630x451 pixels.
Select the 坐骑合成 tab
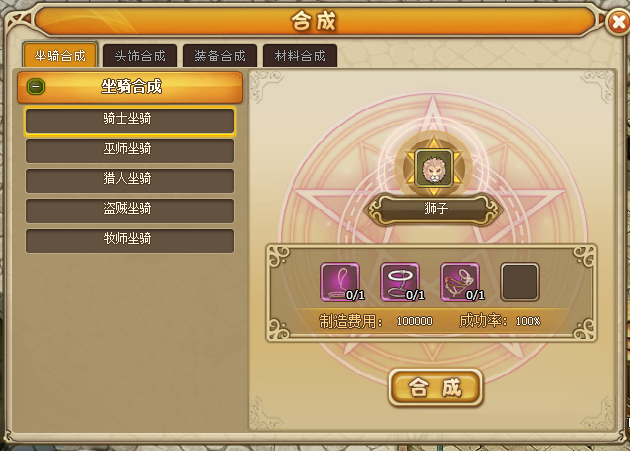pyautogui.click(x=60, y=55)
